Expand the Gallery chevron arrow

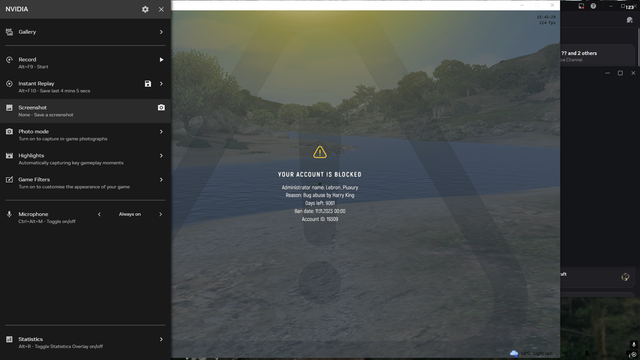coord(161,32)
